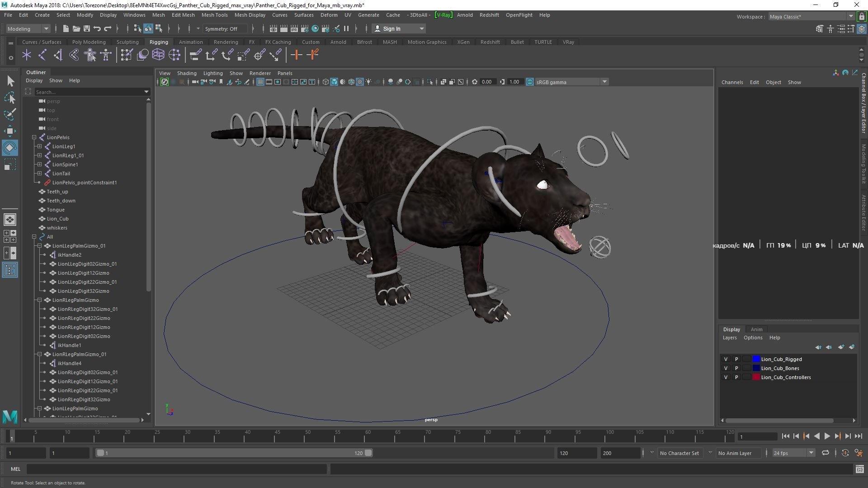Click the Save Scene icon

pyautogui.click(x=87, y=28)
